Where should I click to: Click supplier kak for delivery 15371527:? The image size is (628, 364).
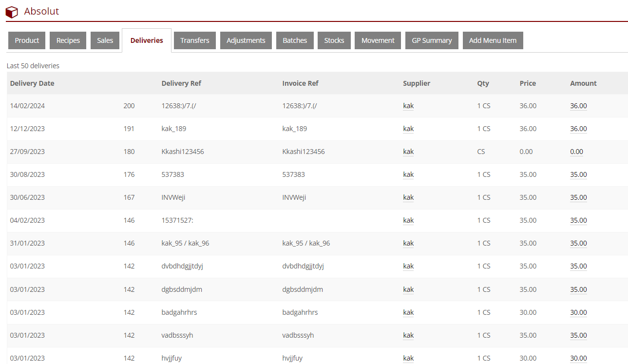408,220
